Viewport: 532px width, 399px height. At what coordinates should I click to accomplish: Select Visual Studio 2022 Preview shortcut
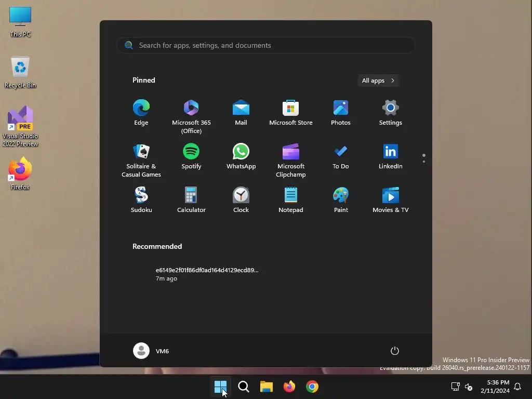[x=20, y=127]
